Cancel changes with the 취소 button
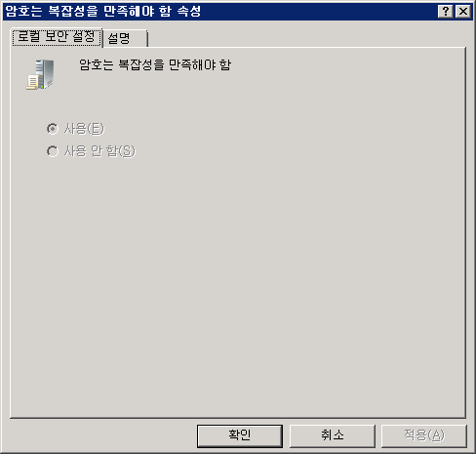476x454 pixels. (332, 435)
